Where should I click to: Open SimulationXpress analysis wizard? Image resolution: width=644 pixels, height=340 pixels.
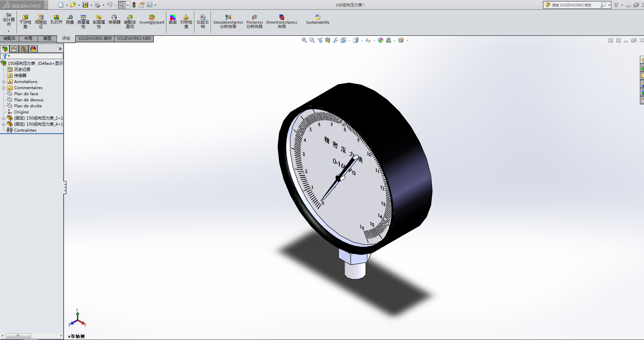(x=228, y=21)
